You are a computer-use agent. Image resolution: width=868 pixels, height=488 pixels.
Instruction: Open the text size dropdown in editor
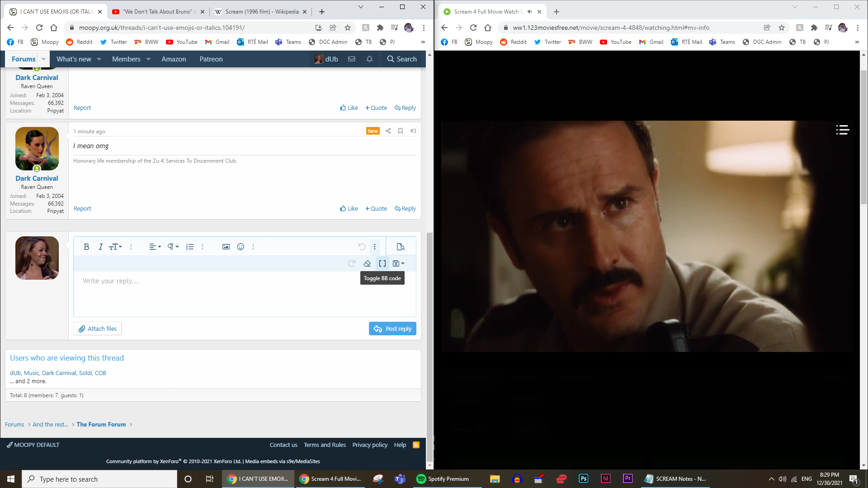tap(115, 247)
